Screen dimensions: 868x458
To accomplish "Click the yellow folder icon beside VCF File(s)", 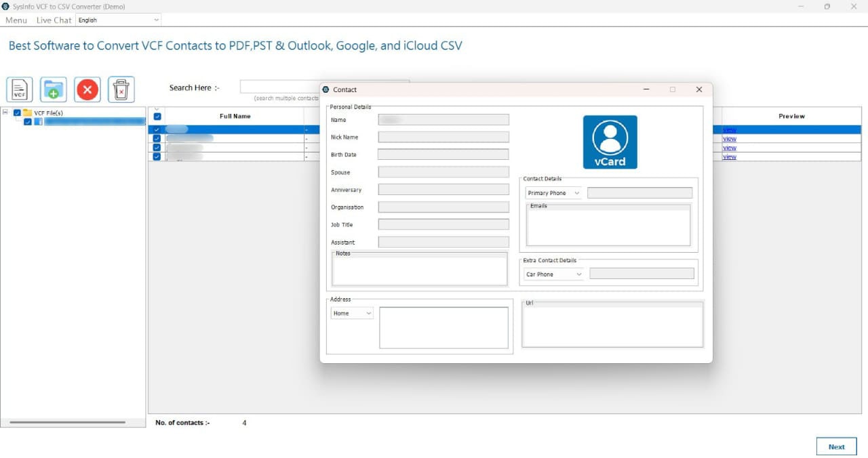I will [27, 112].
